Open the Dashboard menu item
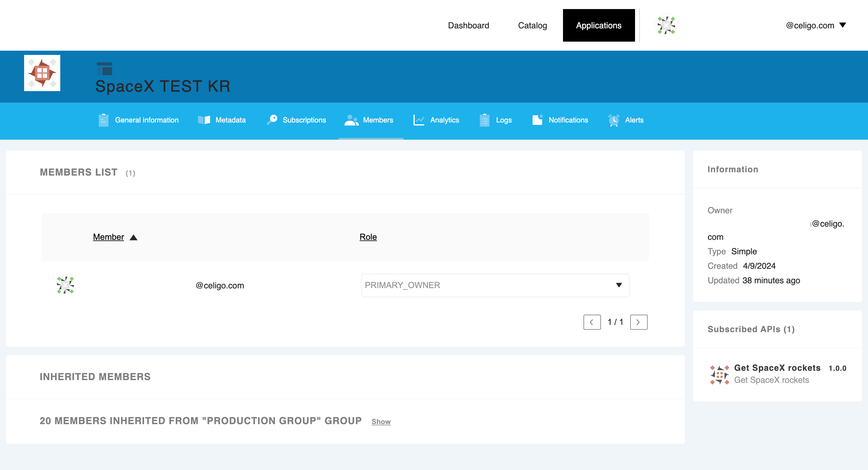868x470 pixels. 468,25
